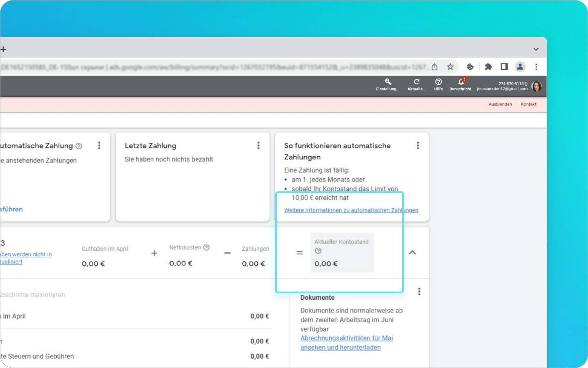This screenshot has height=368, width=588.
Task: Click the Aktualisieren refresh icon
Action: (416, 85)
